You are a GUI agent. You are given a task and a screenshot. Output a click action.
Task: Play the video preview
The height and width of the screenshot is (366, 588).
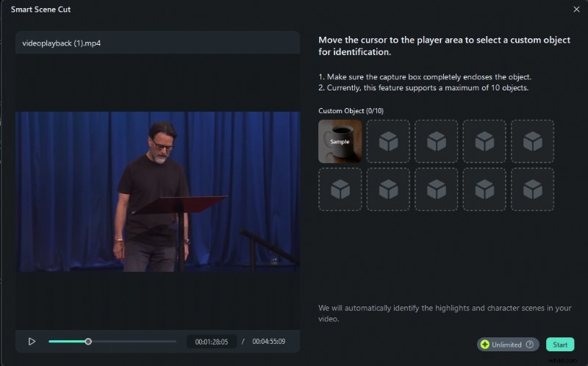tap(32, 341)
